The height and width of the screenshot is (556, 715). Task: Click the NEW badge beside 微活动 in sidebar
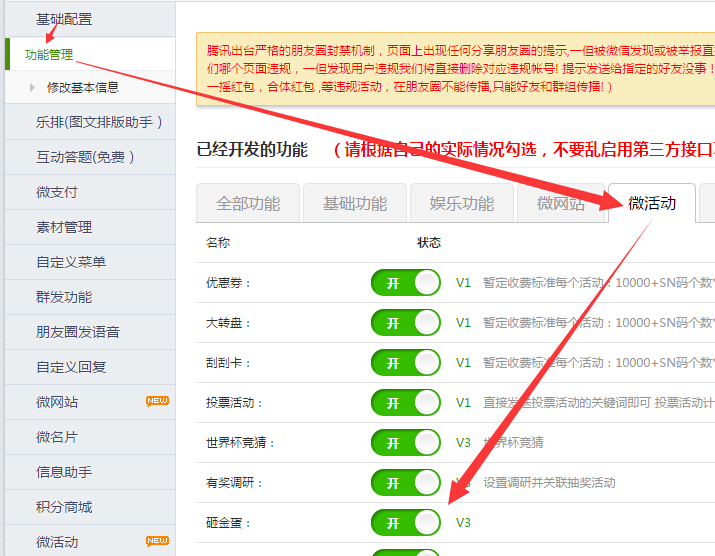point(157,541)
